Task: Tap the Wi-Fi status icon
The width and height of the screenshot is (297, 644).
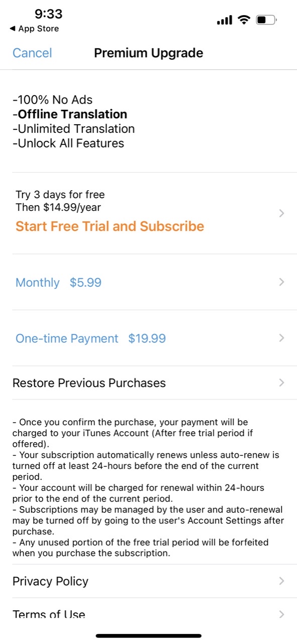Action: (244, 20)
